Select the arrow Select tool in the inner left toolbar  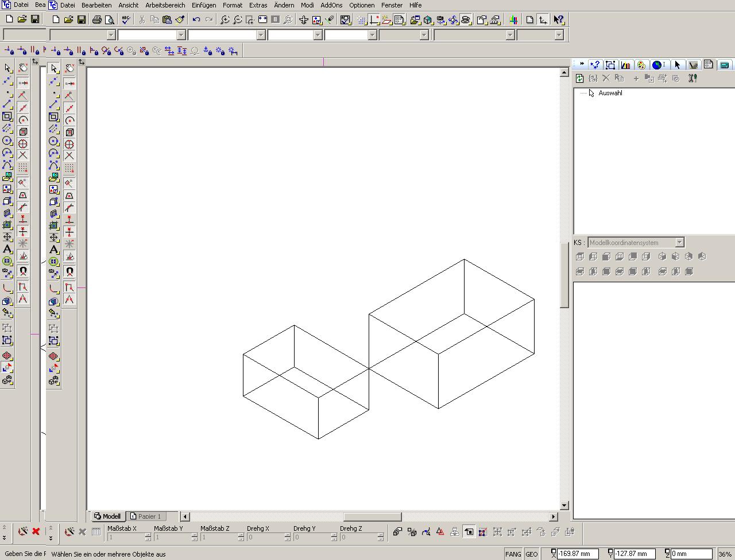click(53, 68)
